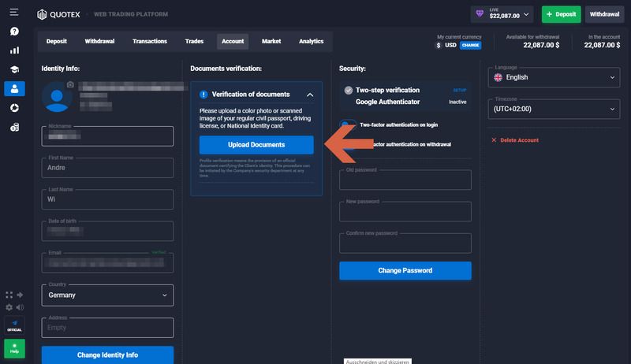The image size is (631, 364).
Task: Click the Inactive status text
Action: [x=457, y=102]
